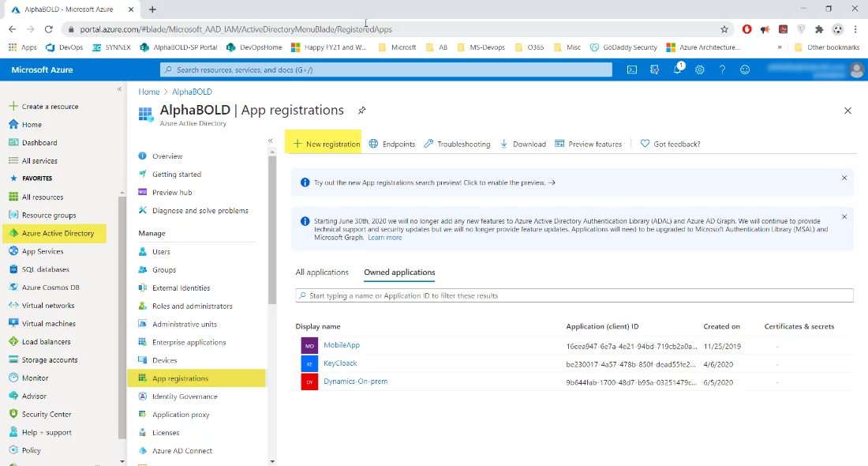The image size is (868, 466).
Task: Click Endpoints in the toolbar
Action: coord(392,144)
